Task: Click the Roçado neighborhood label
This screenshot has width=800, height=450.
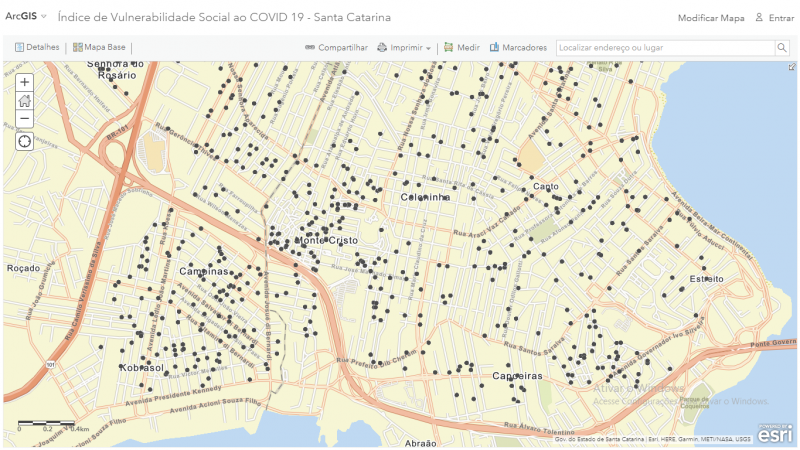Action: [x=23, y=268]
